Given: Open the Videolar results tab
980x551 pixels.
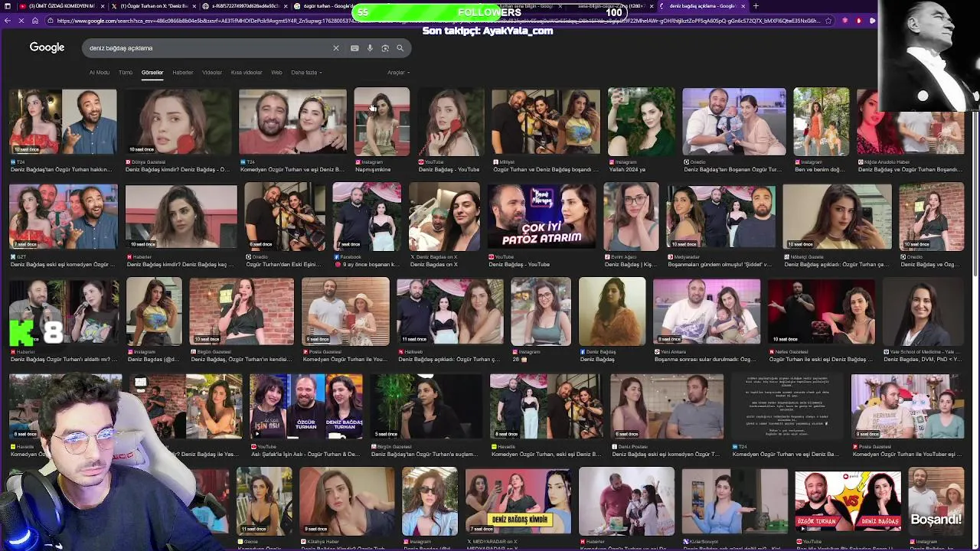Looking at the screenshot, I should click(x=212, y=73).
